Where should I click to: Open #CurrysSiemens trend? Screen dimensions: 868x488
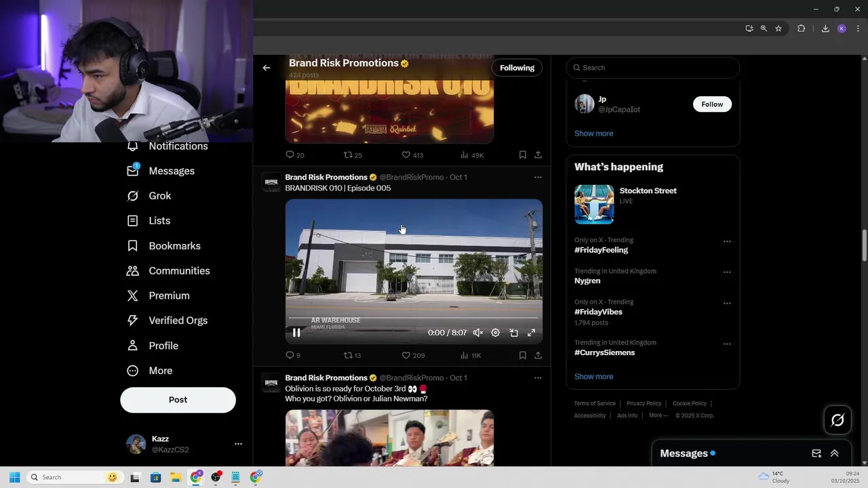click(604, 352)
